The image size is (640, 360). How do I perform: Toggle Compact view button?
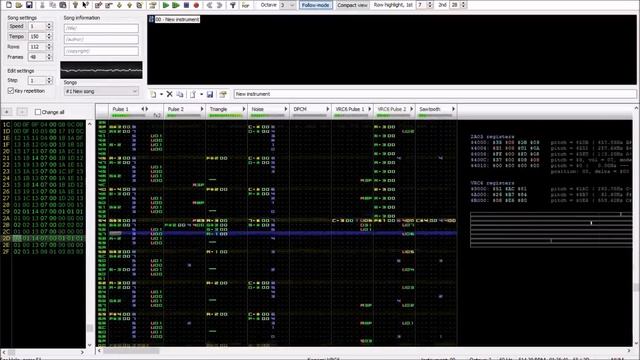tap(352, 5)
